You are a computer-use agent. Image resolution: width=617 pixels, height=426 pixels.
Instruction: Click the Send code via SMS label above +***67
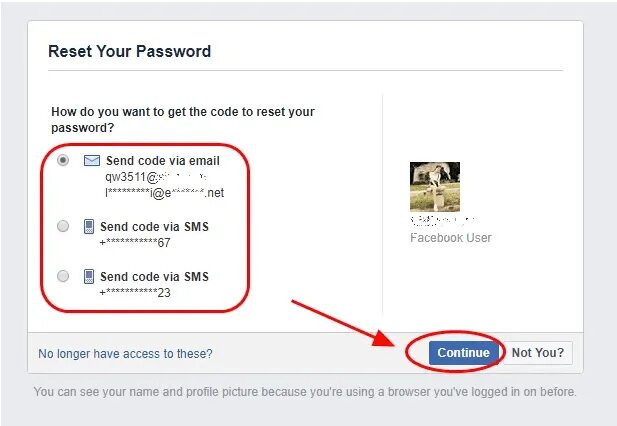point(154,227)
